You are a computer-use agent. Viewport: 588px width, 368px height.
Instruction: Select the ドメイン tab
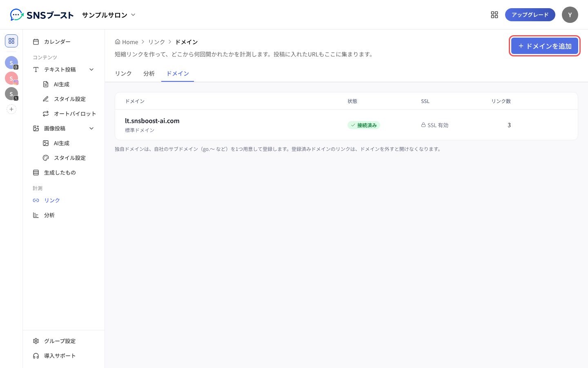(x=178, y=74)
